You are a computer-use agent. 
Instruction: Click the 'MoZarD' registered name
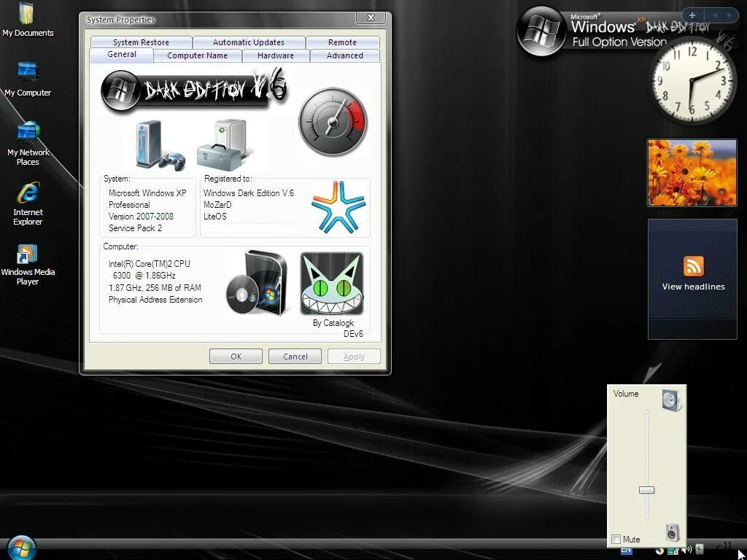click(x=217, y=205)
